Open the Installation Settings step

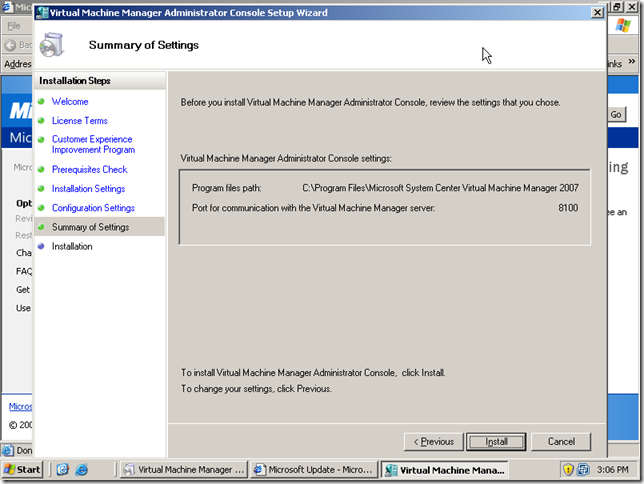88,189
